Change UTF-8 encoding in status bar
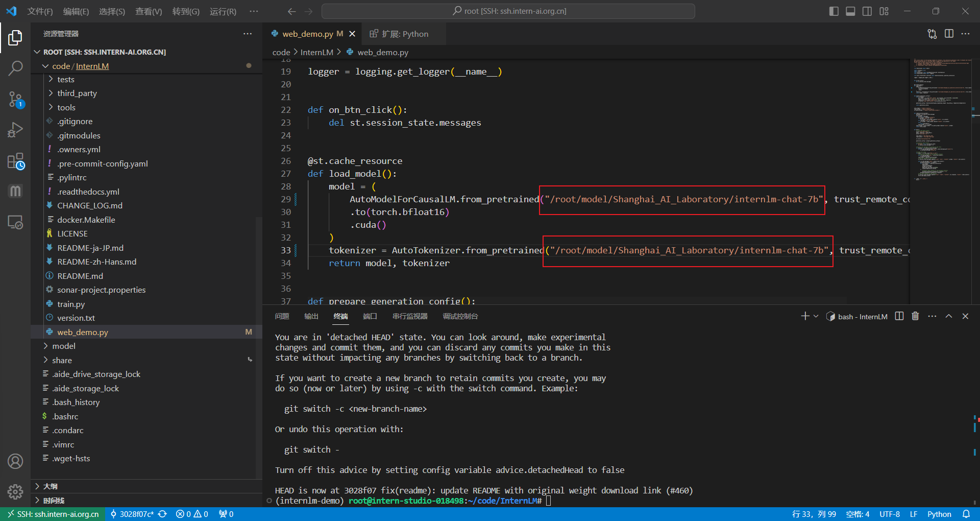Screen dimensions: 980x521 point(890,514)
